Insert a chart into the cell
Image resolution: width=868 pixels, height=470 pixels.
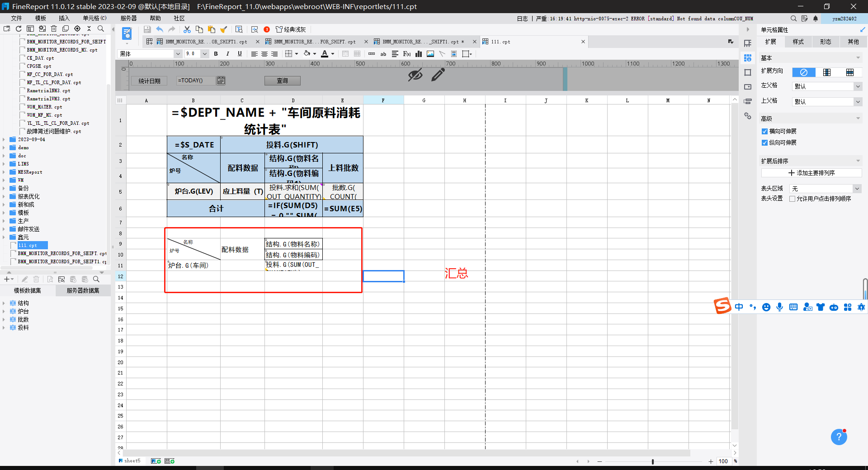pos(419,54)
